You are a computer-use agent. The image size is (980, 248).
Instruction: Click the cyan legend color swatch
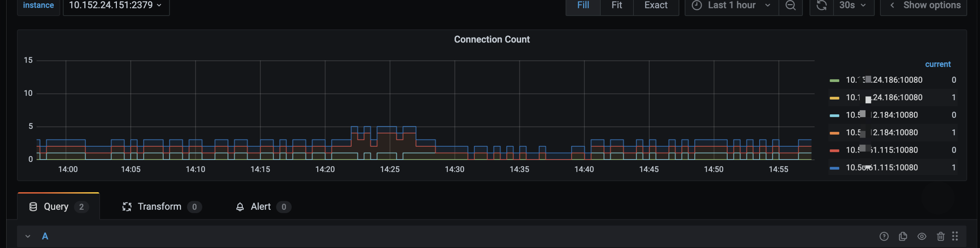834,115
